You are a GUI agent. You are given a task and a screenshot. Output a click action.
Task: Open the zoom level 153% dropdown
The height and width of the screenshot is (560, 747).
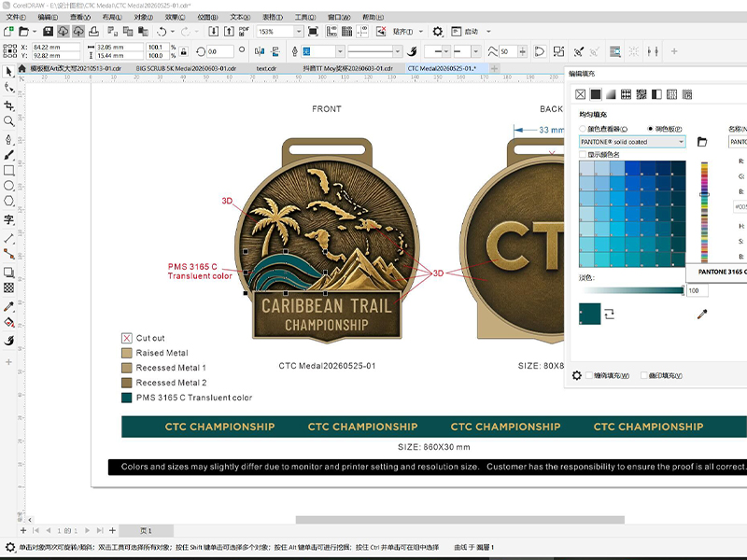pyautogui.click(x=298, y=32)
